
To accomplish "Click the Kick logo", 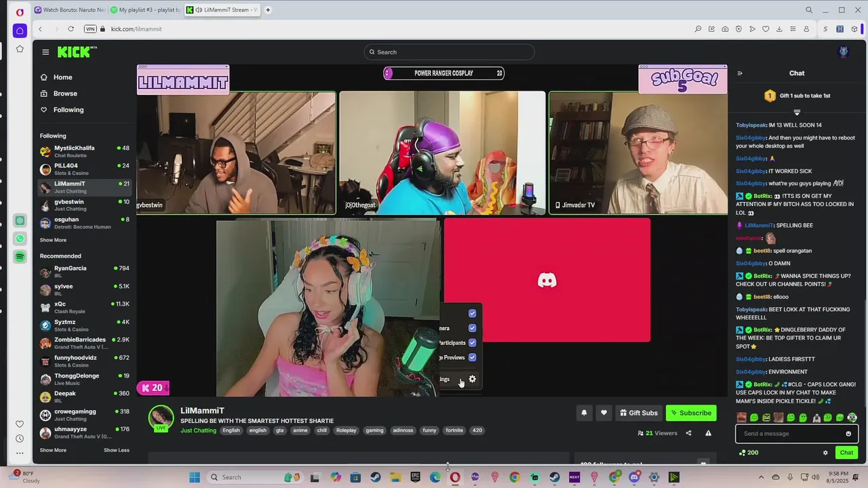I will (x=77, y=52).
